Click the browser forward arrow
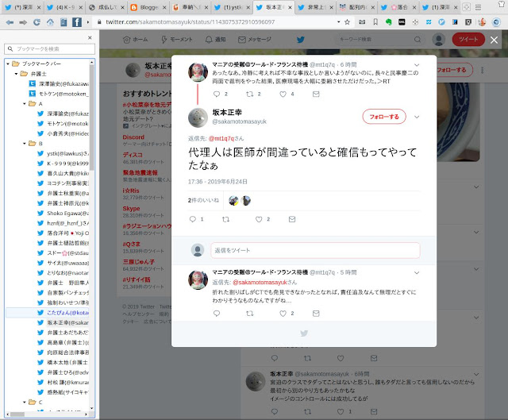Viewport: 508px width, 420px height. [x=23, y=22]
